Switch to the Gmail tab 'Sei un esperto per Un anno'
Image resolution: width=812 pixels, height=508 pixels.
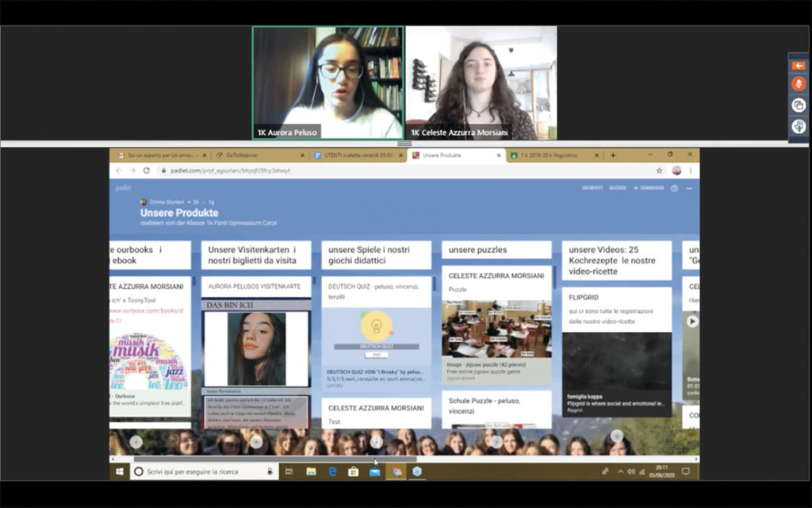(162, 155)
